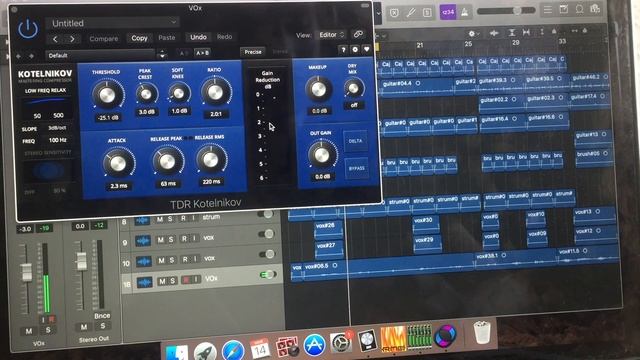Open Logic Pro icon in the Dock

(x=367, y=341)
